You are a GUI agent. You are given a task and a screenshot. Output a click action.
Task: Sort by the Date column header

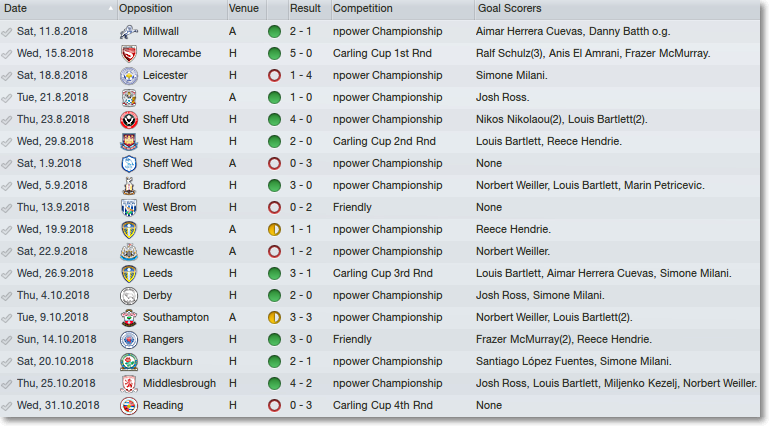58,8
